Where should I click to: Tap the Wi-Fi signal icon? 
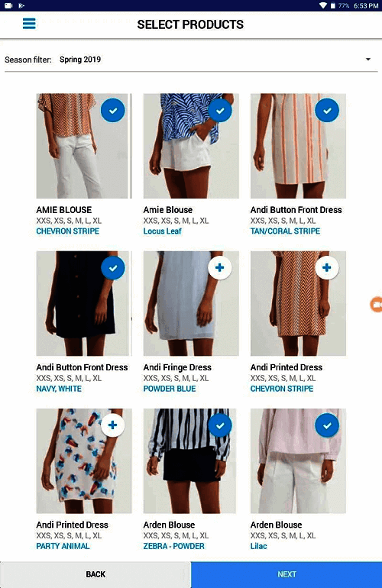pyautogui.click(x=323, y=5)
